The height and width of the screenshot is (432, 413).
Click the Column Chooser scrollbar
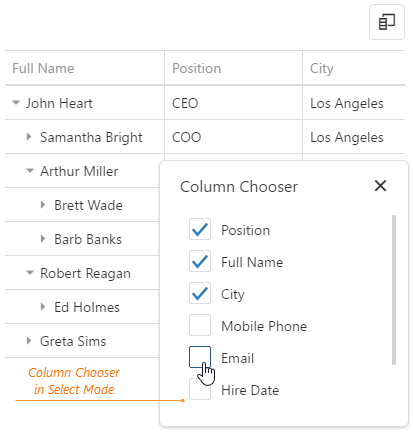[394, 290]
